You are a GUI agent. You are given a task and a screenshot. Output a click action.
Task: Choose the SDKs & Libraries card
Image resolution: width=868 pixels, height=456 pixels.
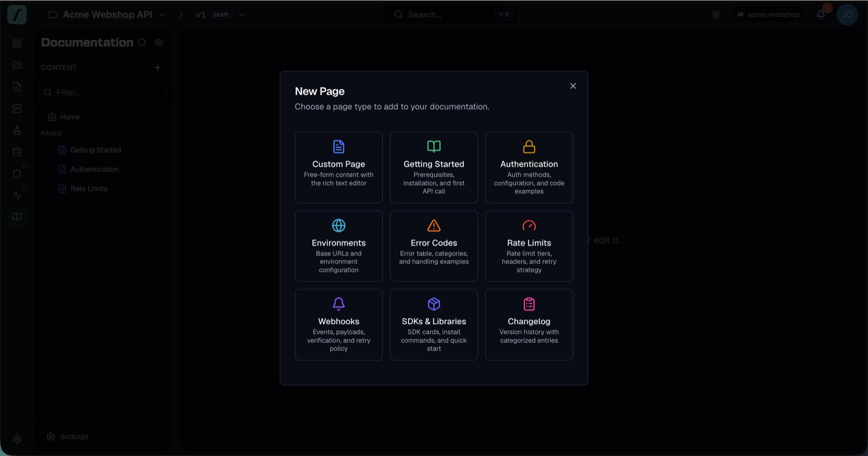[434, 325]
